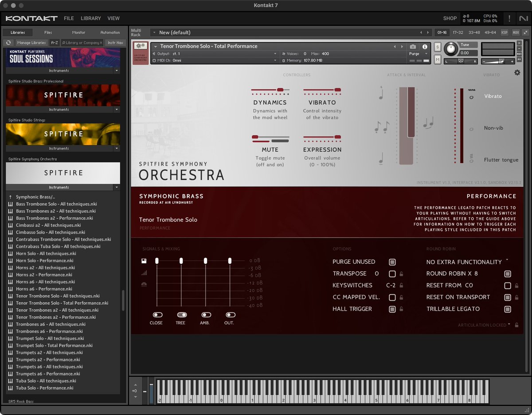Select the Flutter tongue articulation

501,160
